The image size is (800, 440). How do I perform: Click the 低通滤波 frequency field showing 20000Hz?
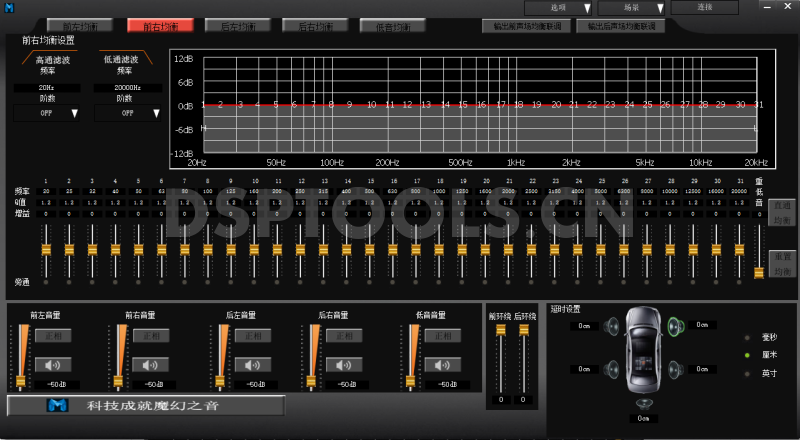click(x=124, y=88)
